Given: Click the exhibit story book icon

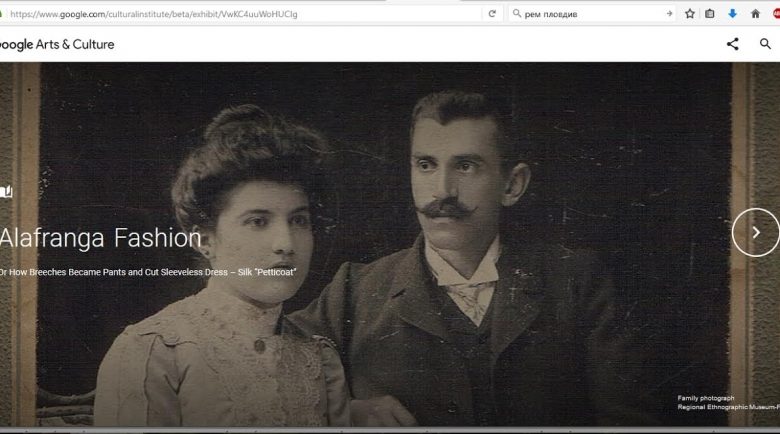Looking at the screenshot, I should click(6, 191).
